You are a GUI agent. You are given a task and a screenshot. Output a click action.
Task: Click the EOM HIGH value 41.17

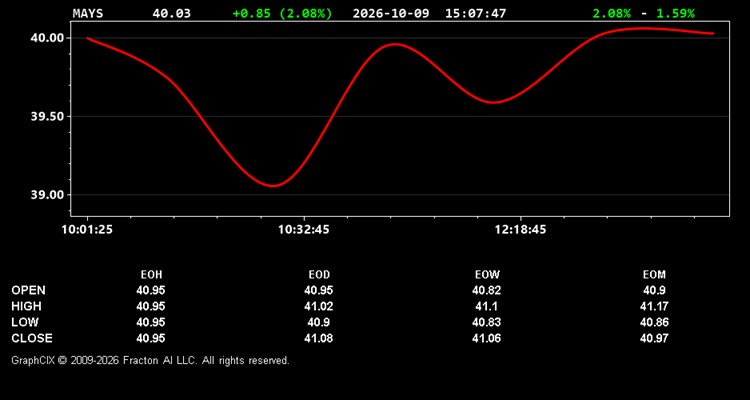click(x=654, y=306)
